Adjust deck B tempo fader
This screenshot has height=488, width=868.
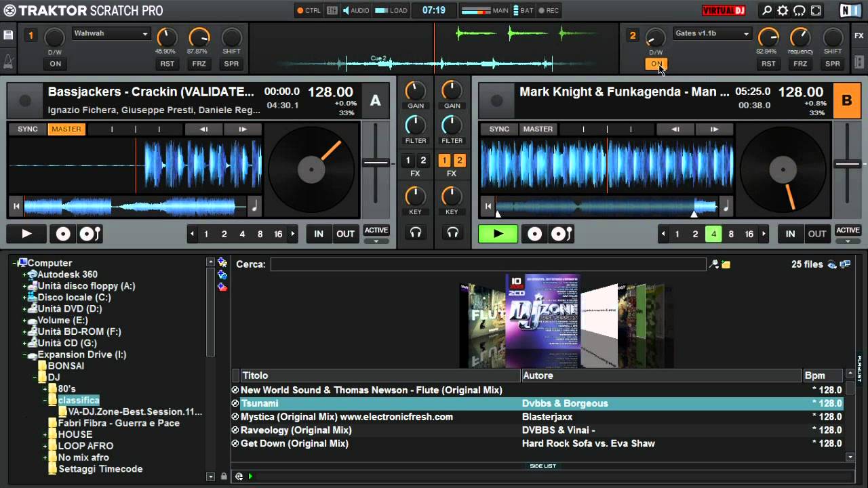tap(848, 163)
